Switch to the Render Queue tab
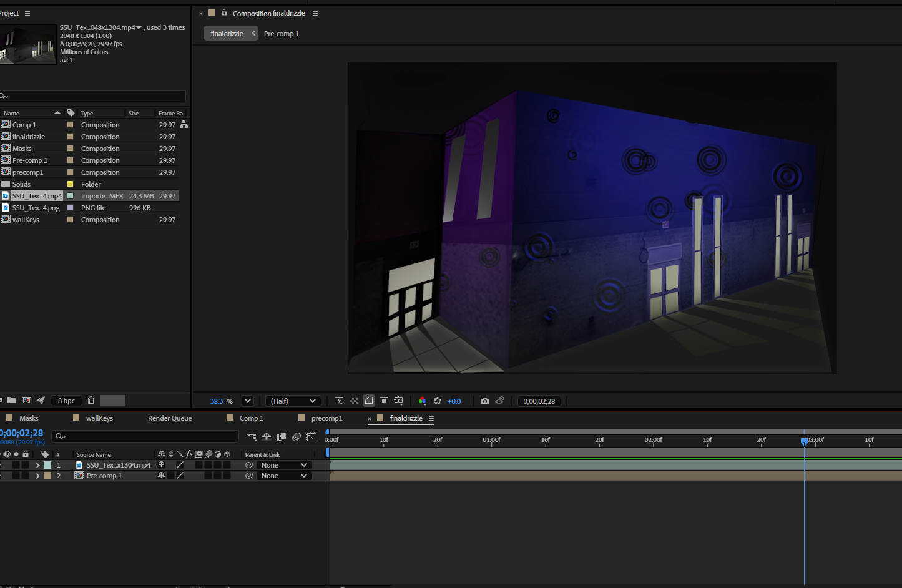 (x=169, y=418)
